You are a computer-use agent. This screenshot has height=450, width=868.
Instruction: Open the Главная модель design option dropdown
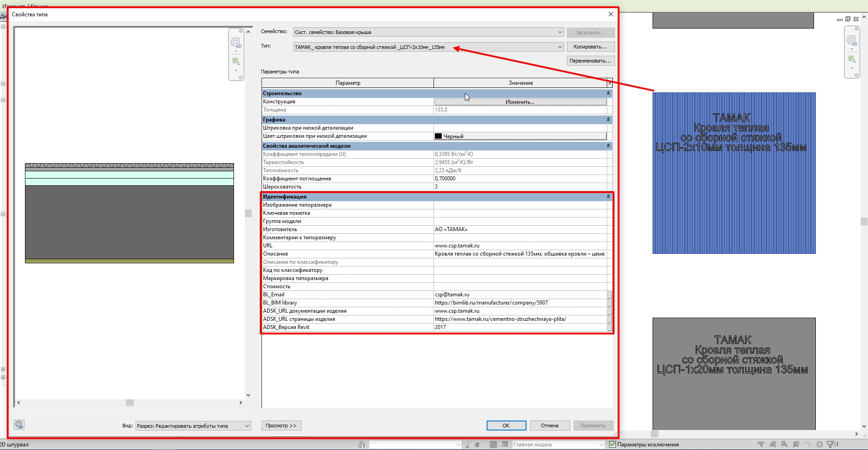click(601, 445)
